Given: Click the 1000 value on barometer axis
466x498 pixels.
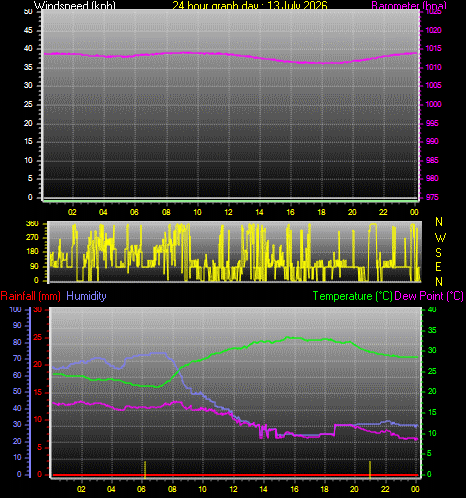Looking at the screenshot, I should click(433, 104).
